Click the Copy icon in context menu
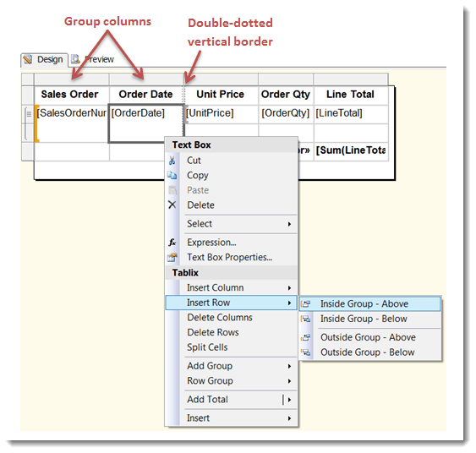The image size is (476, 453). 172,175
